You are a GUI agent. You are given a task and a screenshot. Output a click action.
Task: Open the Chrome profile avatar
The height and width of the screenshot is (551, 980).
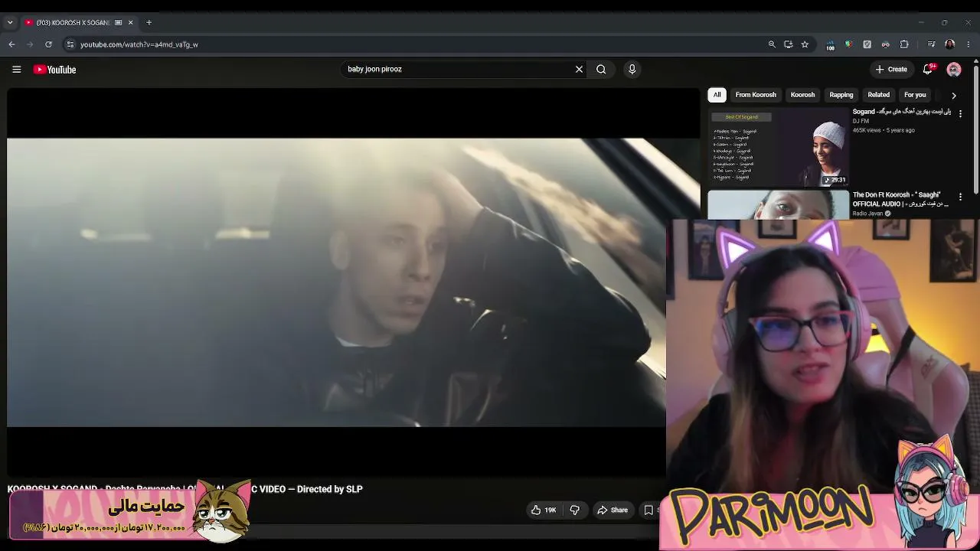point(949,44)
